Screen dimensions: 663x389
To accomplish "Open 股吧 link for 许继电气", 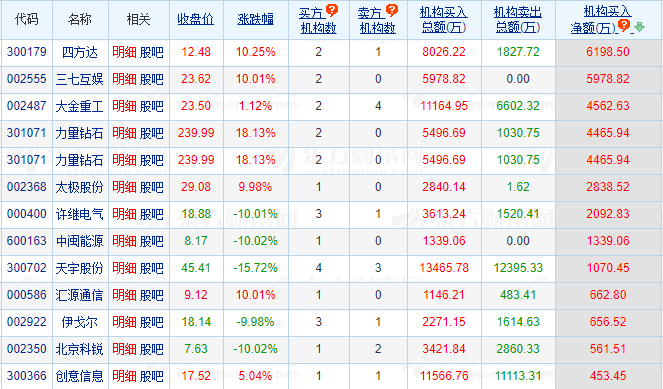I will click(151, 214).
